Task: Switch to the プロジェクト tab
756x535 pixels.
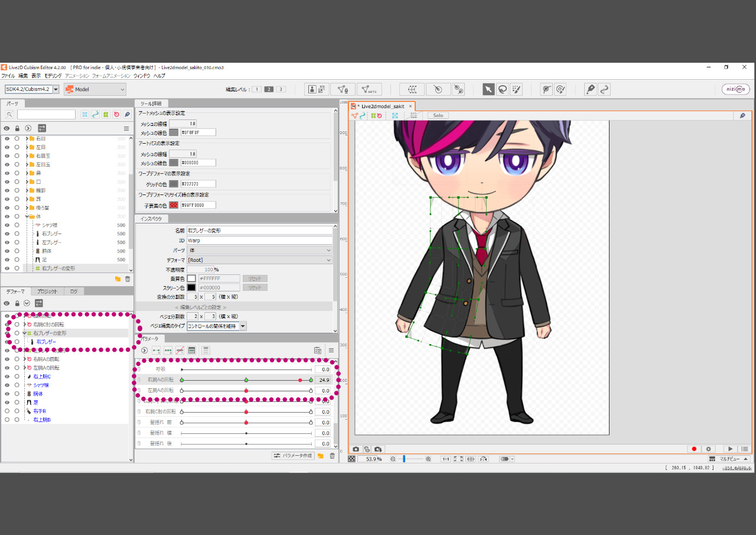Action: click(47, 291)
